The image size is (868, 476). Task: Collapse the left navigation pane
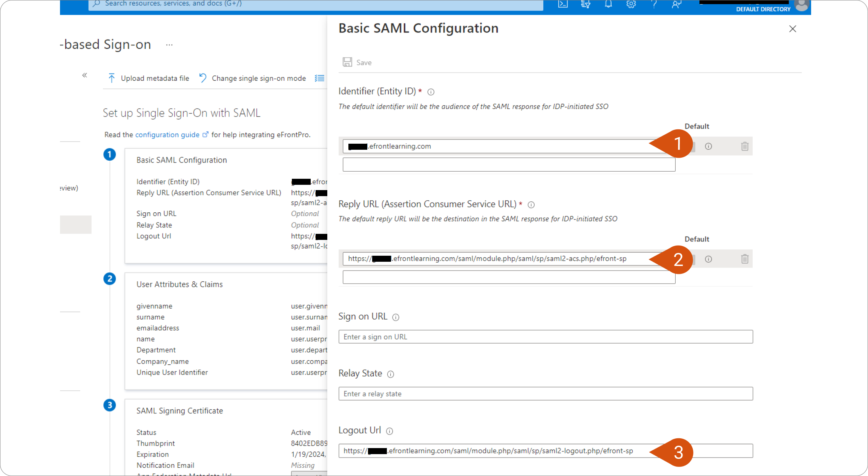[85, 75]
